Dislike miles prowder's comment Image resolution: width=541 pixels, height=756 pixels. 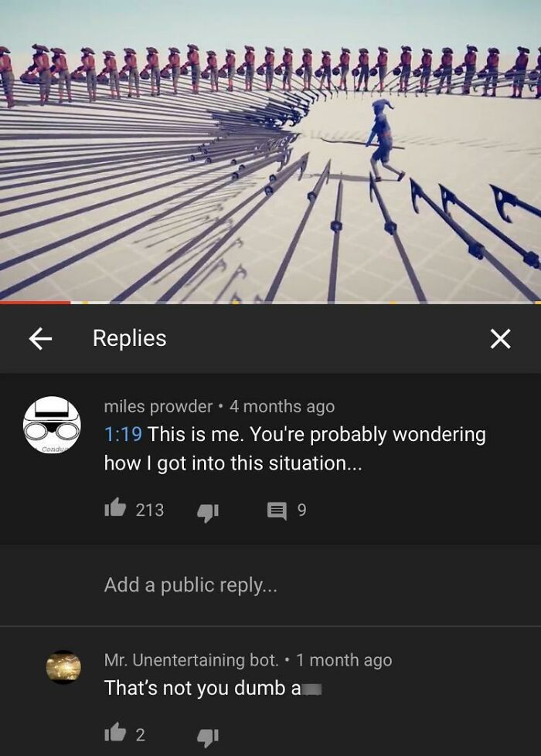(208, 512)
